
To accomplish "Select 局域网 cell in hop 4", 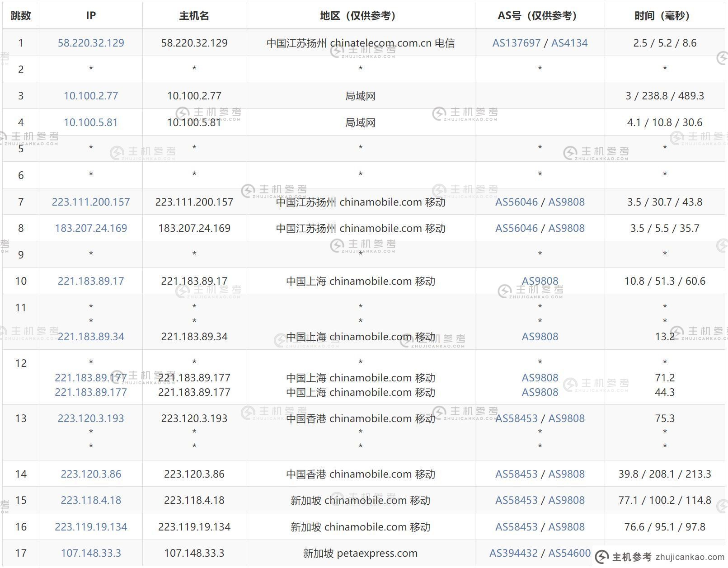I will coord(361,122).
